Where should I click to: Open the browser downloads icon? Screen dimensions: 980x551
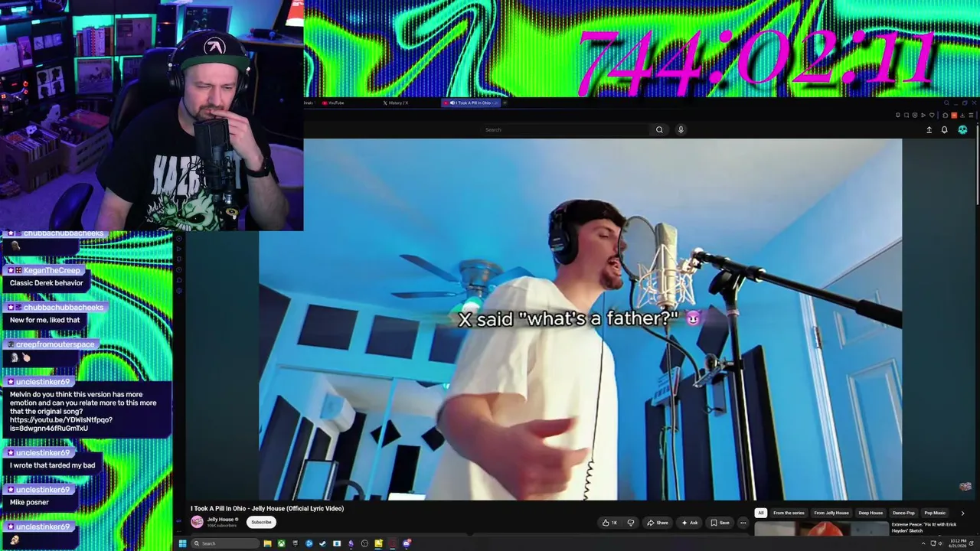click(x=962, y=116)
